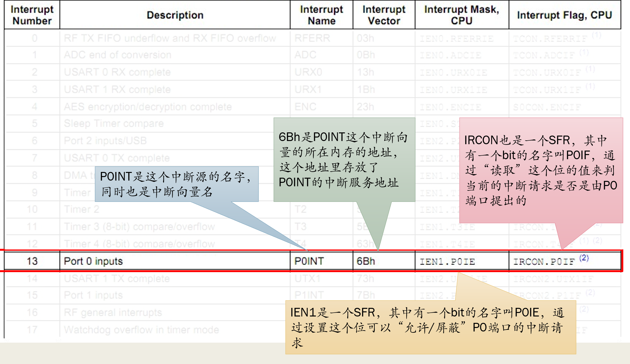
Task: Click the IRCON.P0IF flag cell
Action: [565, 261]
